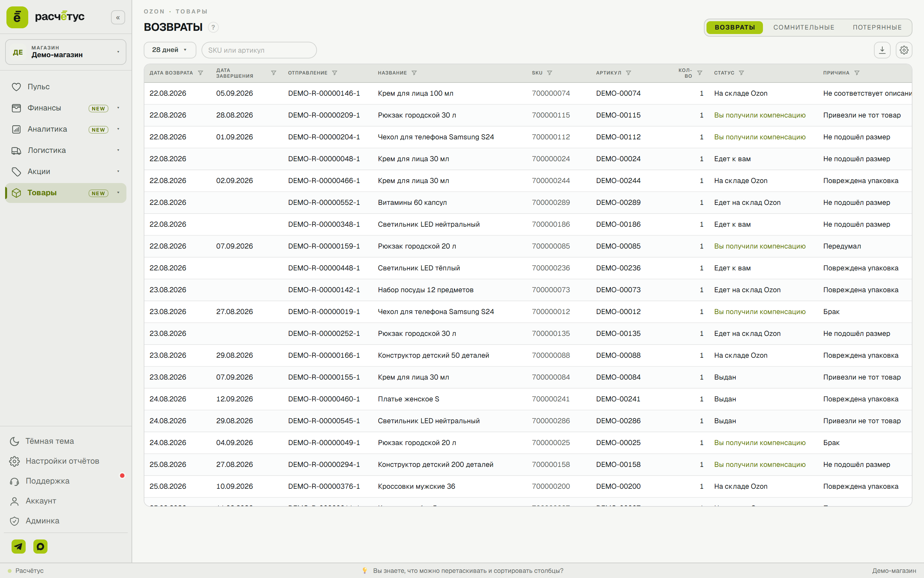Click the Передумал reason cell
The width and height of the screenshot is (924, 578).
point(842,246)
